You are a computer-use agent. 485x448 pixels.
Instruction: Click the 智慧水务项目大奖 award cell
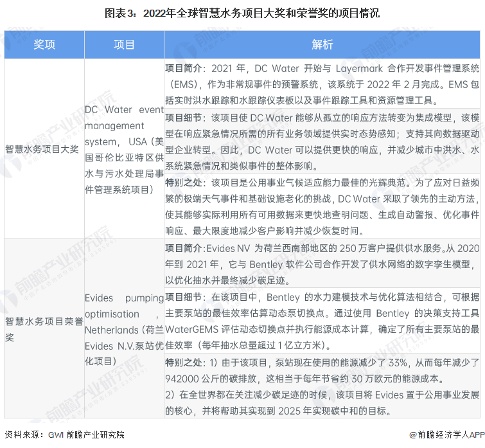(x=42, y=148)
